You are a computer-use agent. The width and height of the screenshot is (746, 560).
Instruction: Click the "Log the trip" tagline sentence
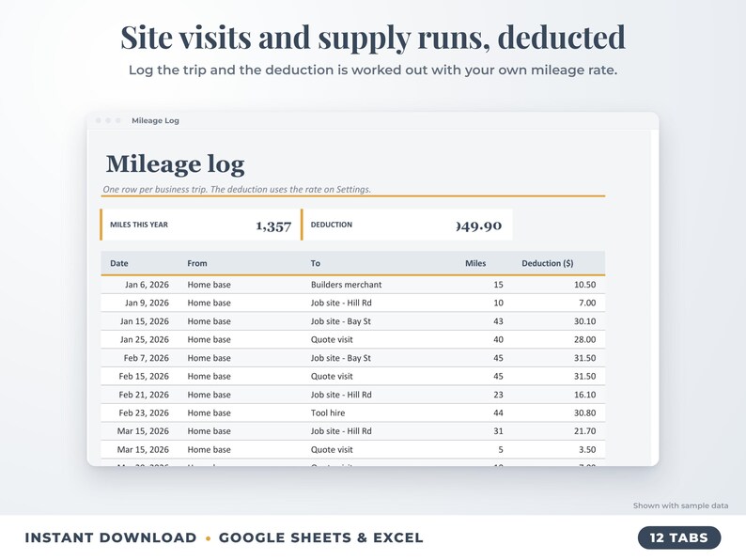pos(373,70)
